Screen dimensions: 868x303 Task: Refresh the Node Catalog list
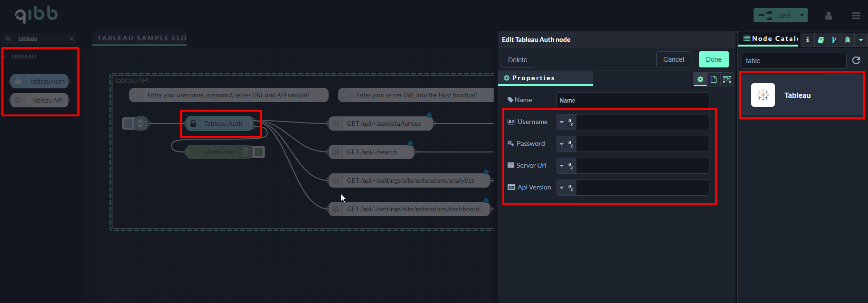click(856, 60)
